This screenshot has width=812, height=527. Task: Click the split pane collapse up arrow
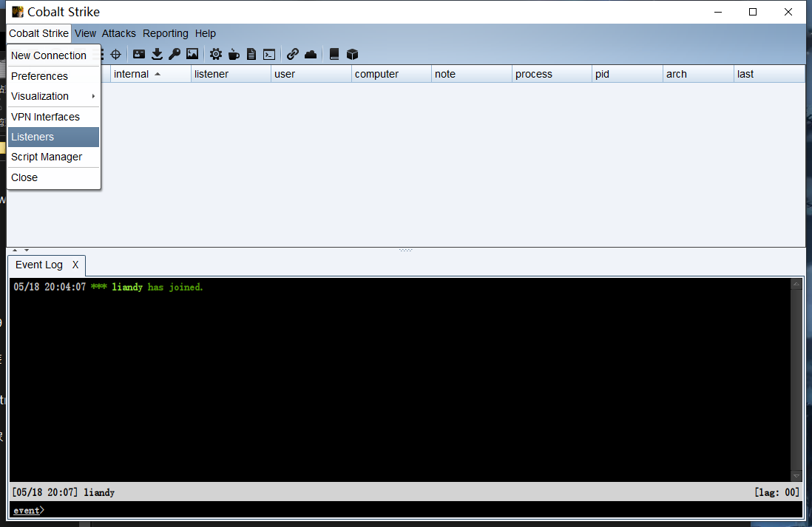[15, 250]
